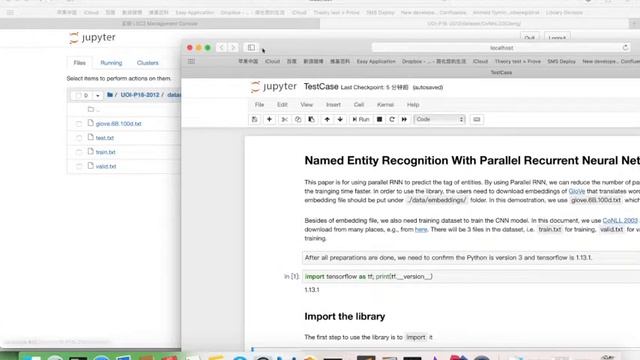640x360 pixels.
Task: Open the valid.txt file link
Action: pos(106,167)
